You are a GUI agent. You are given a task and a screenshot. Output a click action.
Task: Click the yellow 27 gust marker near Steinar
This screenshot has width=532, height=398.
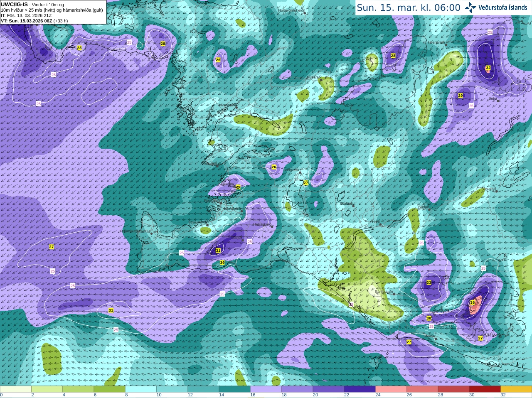click(x=409, y=342)
